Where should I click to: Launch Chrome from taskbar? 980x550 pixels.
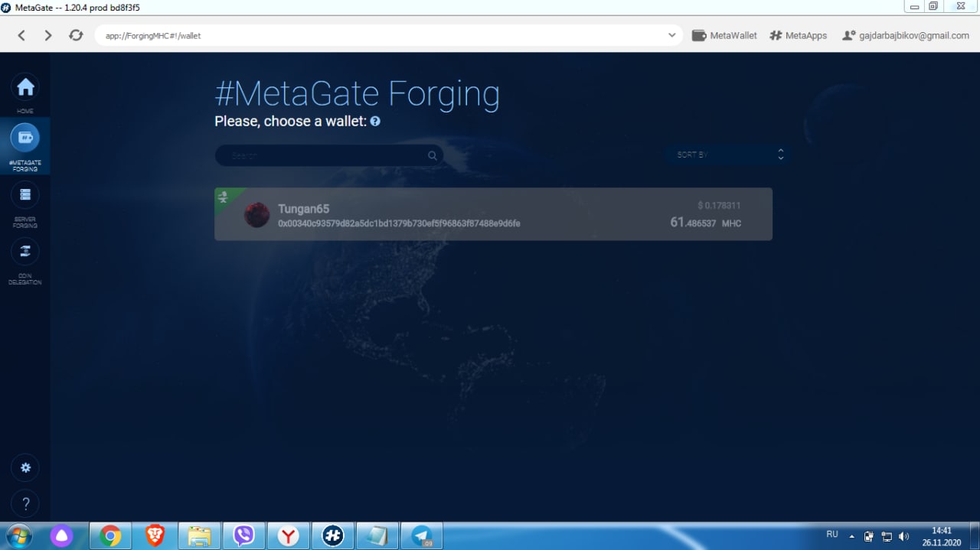pos(110,535)
